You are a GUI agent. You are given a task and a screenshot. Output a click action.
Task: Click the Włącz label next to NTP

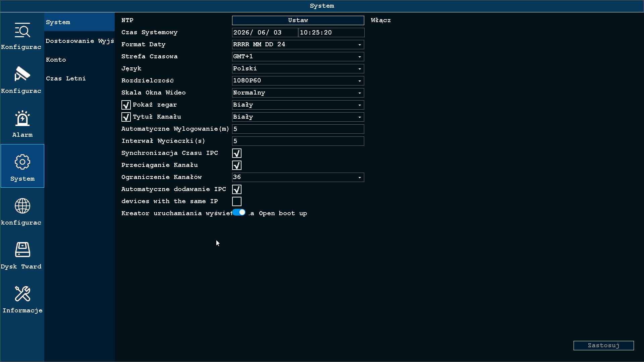click(x=381, y=20)
